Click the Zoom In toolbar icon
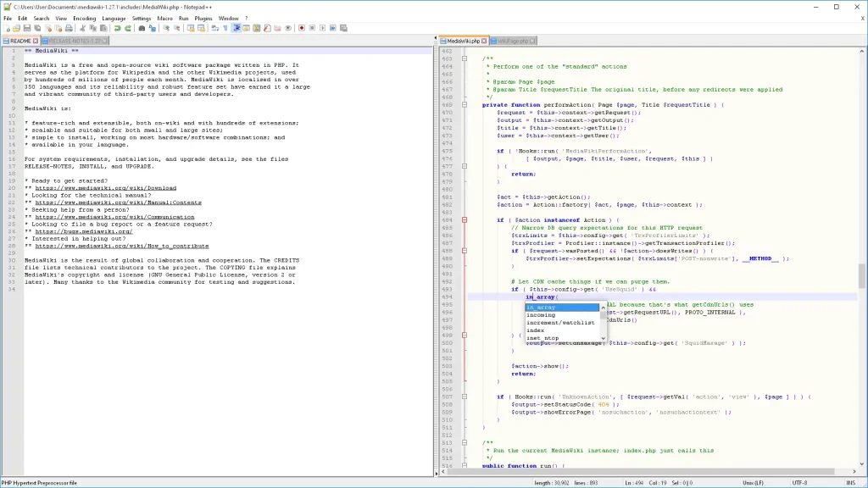This screenshot has width=868, height=488. click(x=166, y=28)
